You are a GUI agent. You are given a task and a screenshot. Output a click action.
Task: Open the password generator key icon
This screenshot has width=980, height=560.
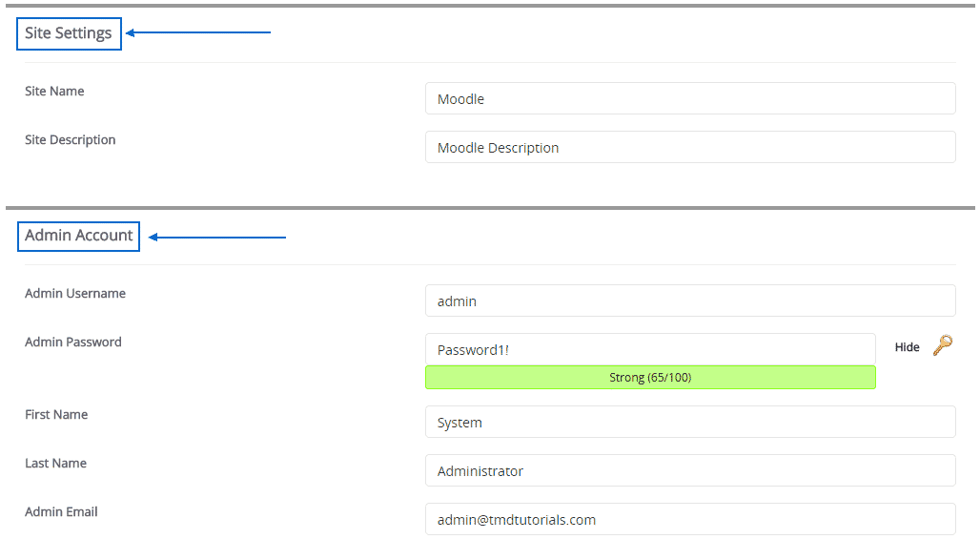pyautogui.click(x=941, y=346)
